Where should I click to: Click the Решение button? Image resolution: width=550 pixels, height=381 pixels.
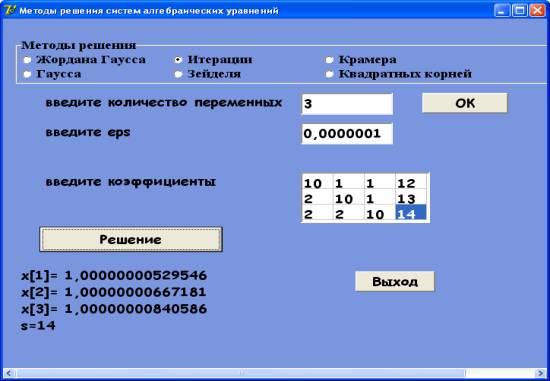tap(131, 239)
